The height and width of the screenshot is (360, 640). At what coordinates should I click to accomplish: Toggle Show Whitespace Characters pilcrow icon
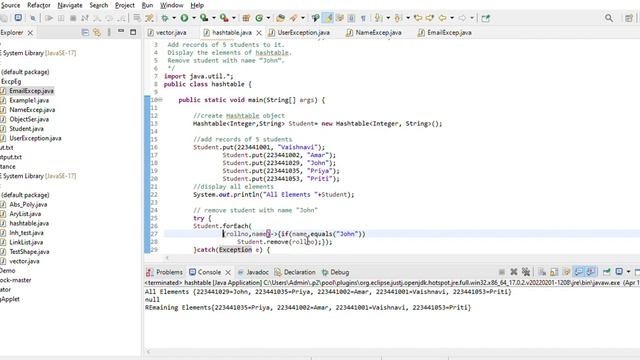pyautogui.click(x=363, y=18)
